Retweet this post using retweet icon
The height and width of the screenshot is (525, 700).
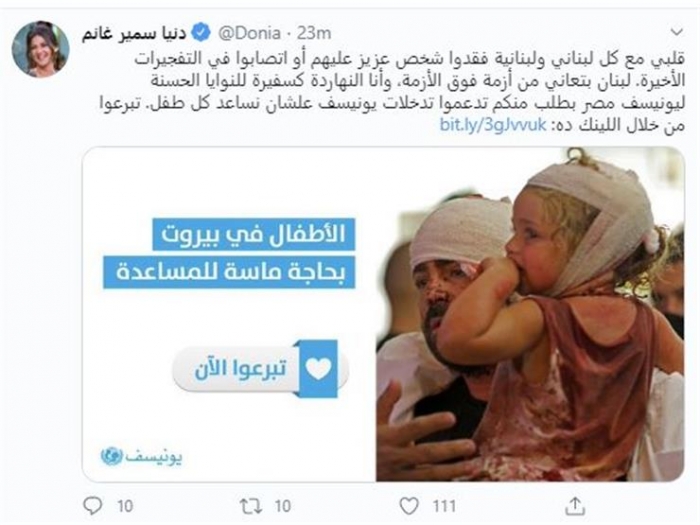250,506
